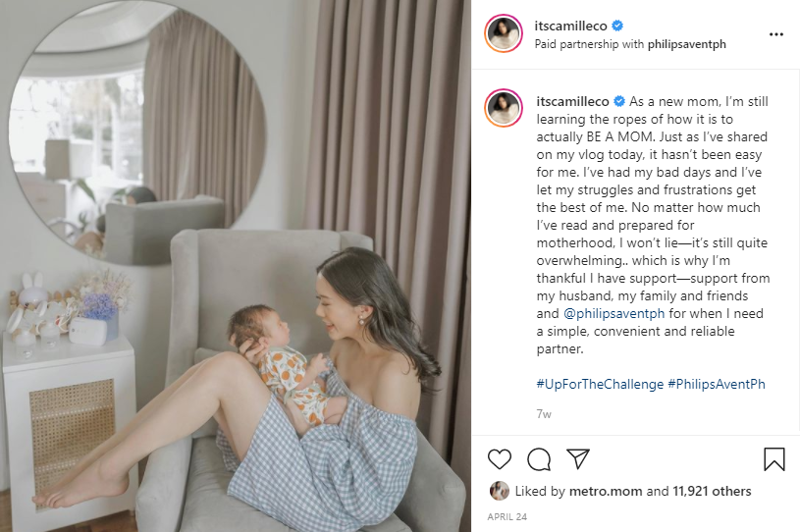Image resolution: width=800 pixels, height=532 pixels.
Task: Open itscamilleco username in the header
Action: (x=570, y=26)
